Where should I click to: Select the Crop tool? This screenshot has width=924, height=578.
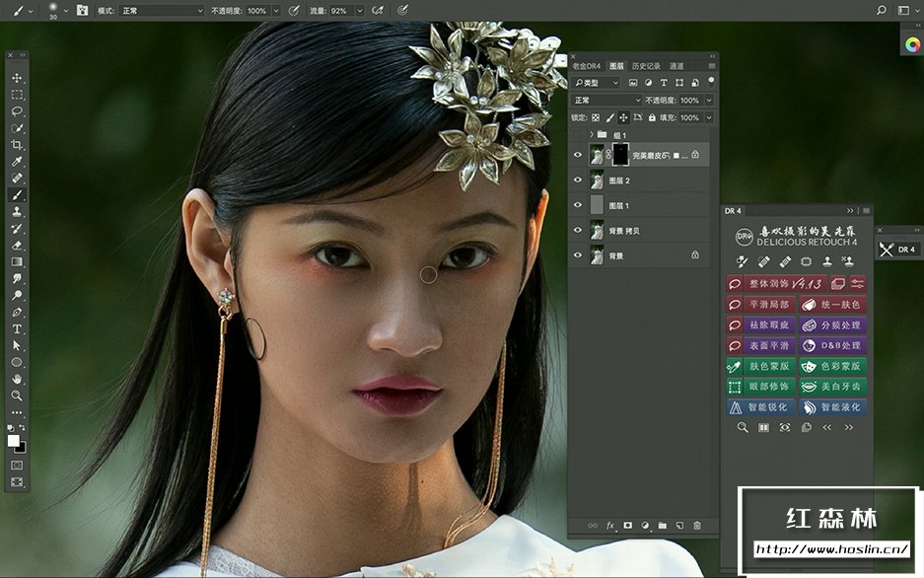coord(18,145)
